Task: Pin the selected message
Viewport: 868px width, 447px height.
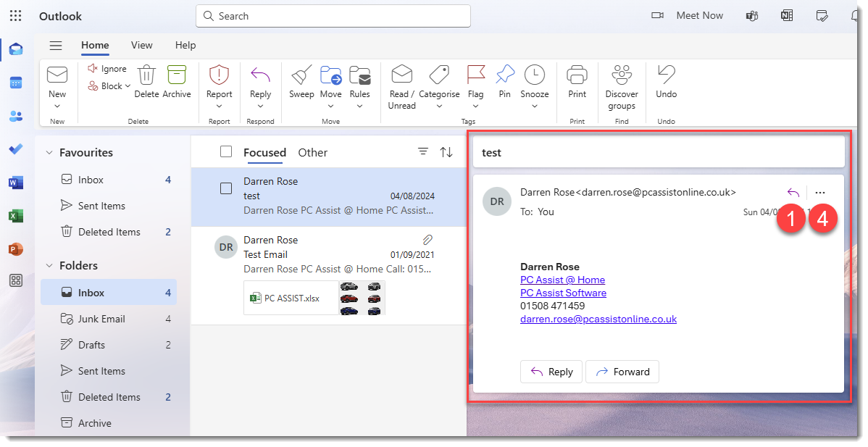Action: [504, 75]
